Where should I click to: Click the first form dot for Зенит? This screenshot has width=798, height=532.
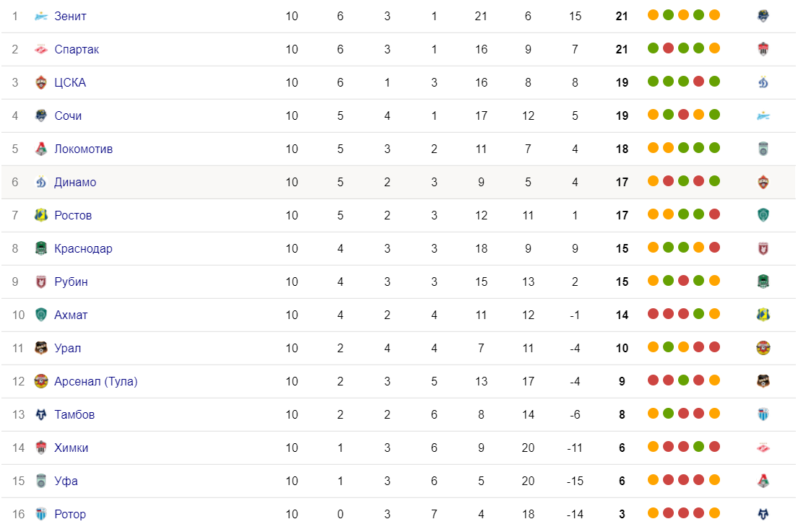pos(653,14)
